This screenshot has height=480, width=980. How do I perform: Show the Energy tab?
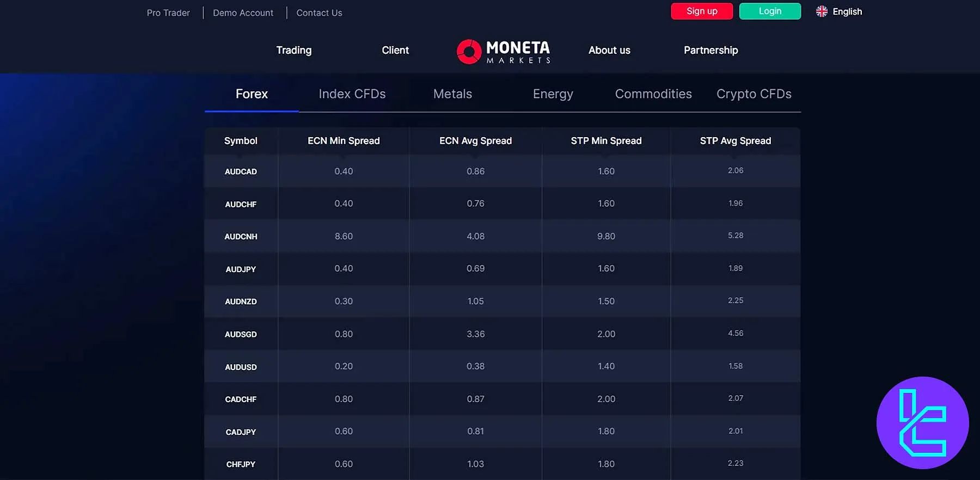click(553, 94)
